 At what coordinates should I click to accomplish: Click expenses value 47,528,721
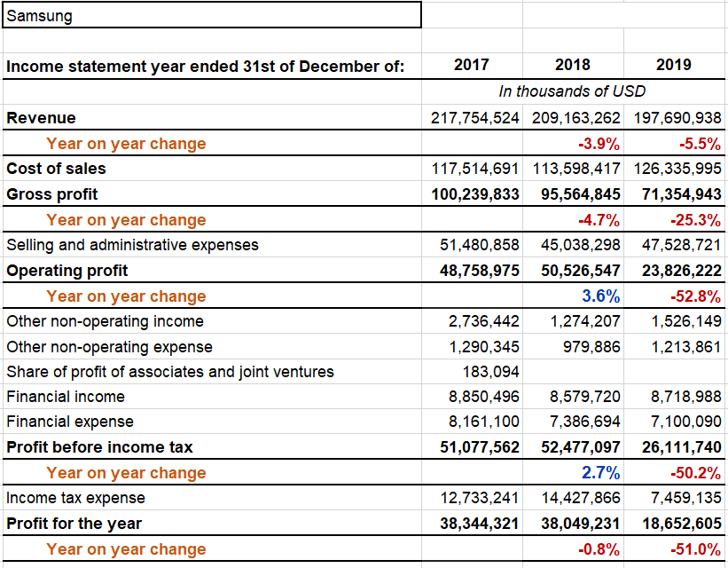click(682, 244)
